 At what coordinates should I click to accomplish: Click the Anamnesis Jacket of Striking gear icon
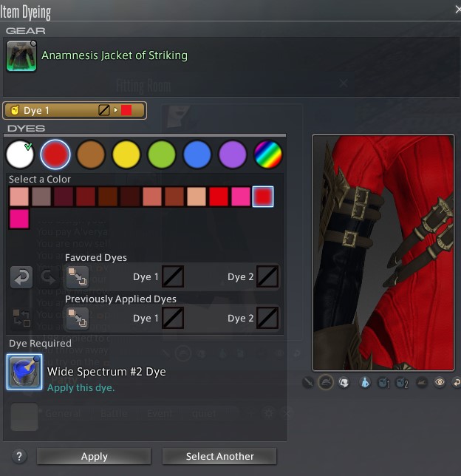[21, 56]
